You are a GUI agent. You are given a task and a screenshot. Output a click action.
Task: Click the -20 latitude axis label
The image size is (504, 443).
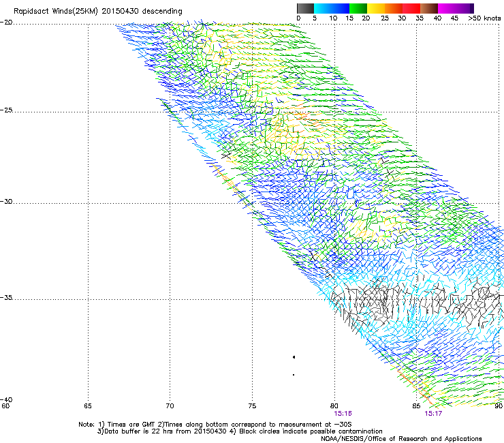pyautogui.click(x=6, y=22)
